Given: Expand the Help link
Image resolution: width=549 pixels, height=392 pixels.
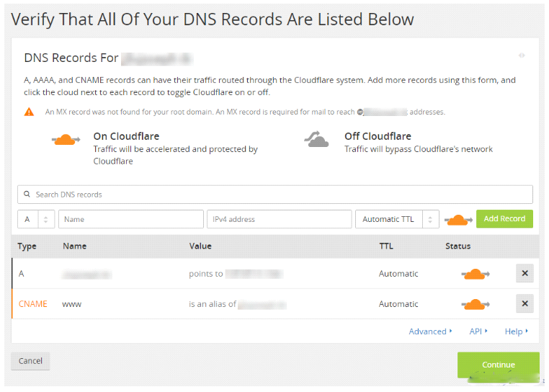Looking at the screenshot, I should pos(517,331).
